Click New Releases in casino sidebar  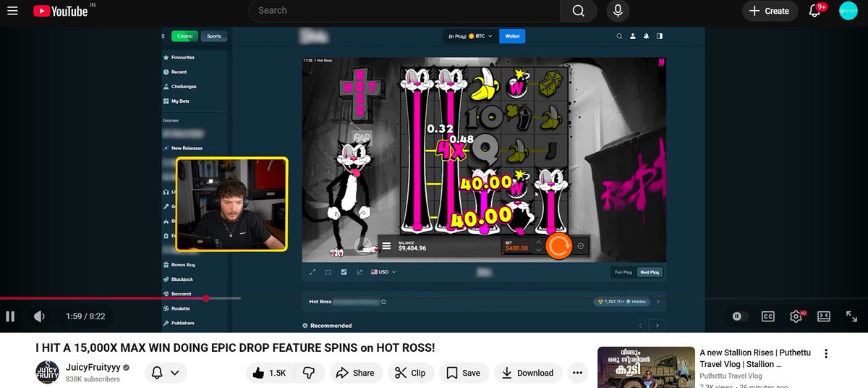pyautogui.click(x=187, y=148)
